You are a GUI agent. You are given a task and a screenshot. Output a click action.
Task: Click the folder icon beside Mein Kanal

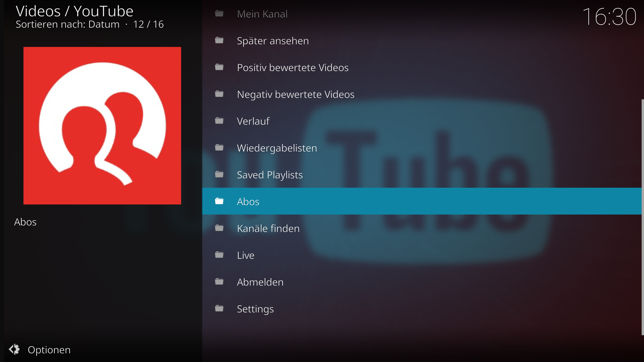219,13
